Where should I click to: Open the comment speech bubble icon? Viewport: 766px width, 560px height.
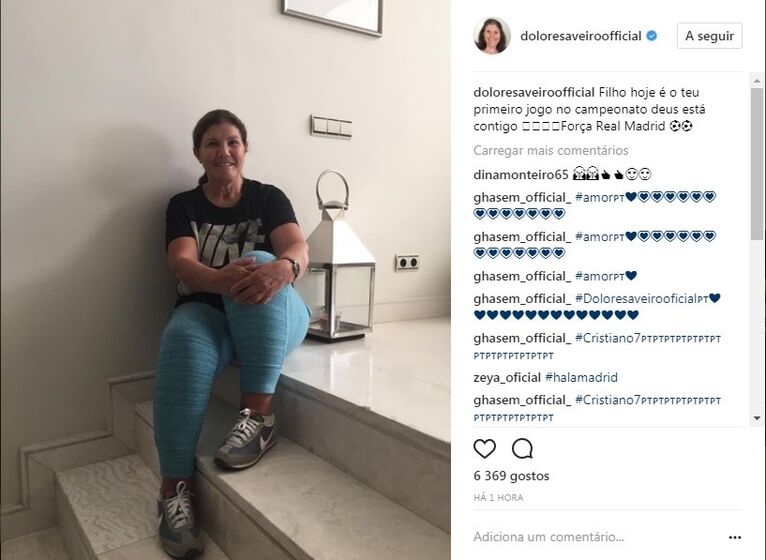pos(522,448)
